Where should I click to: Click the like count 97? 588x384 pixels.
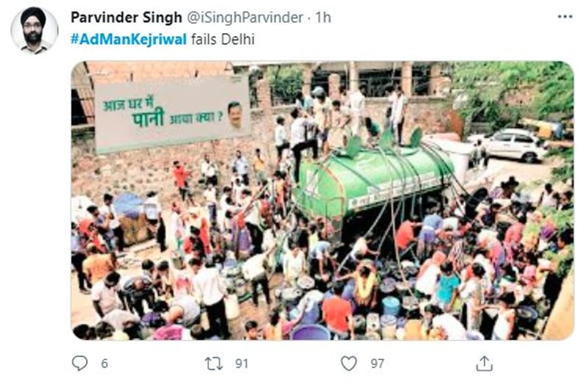pyautogui.click(x=378, y=364)
